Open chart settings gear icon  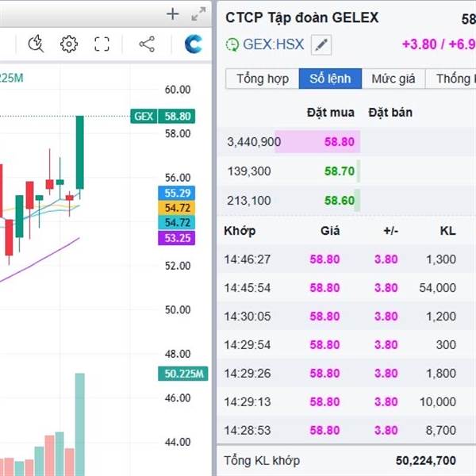[x=69, y=44]
